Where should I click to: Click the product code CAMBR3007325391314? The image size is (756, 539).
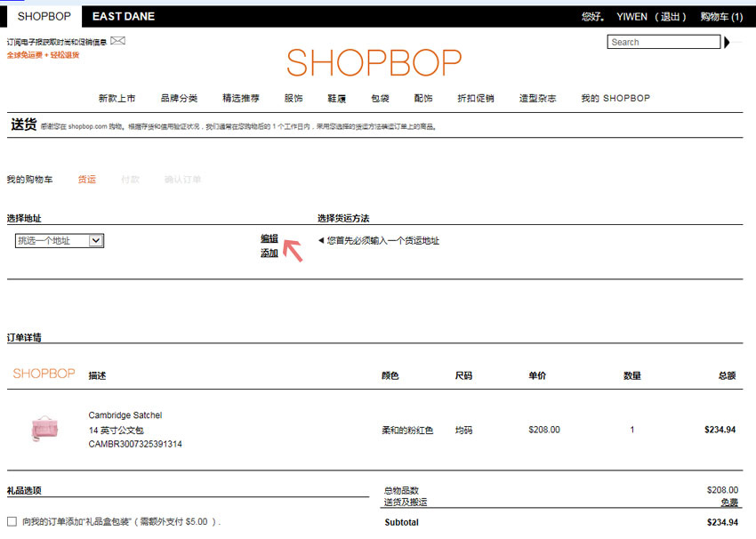coord(135,444)
